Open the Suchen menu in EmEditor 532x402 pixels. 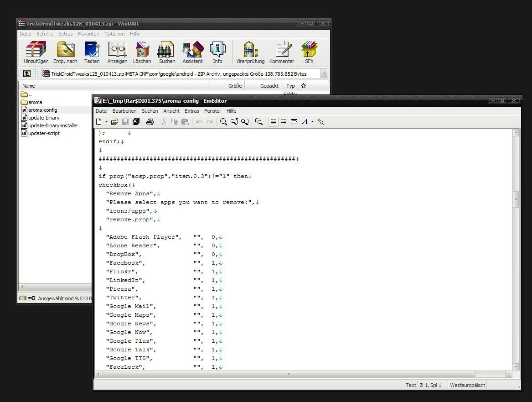pyautogui.click(x=150, y=111)
